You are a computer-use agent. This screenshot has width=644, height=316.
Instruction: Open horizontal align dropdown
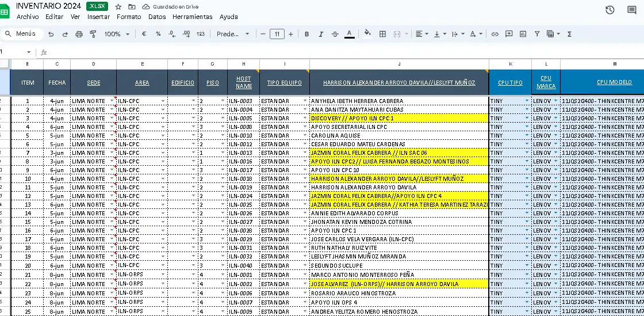[x=421, y=34]
